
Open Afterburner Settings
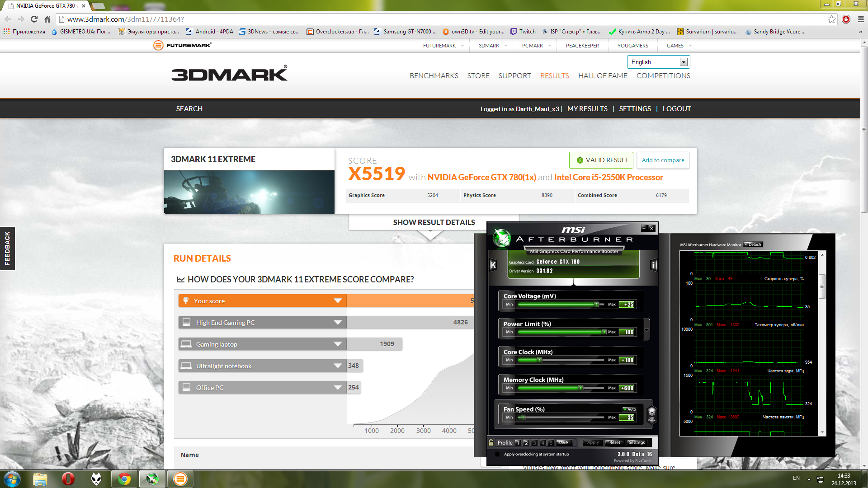tap(636, 443)
